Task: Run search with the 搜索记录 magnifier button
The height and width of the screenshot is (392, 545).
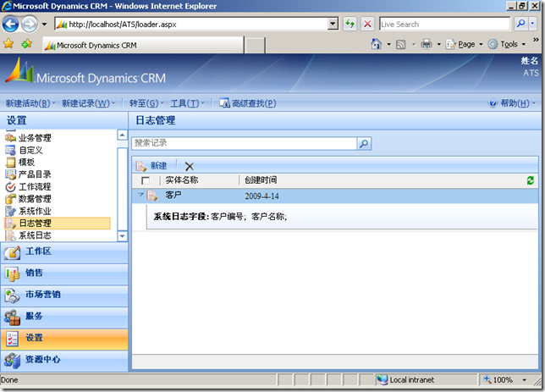Action: [364, 143]
